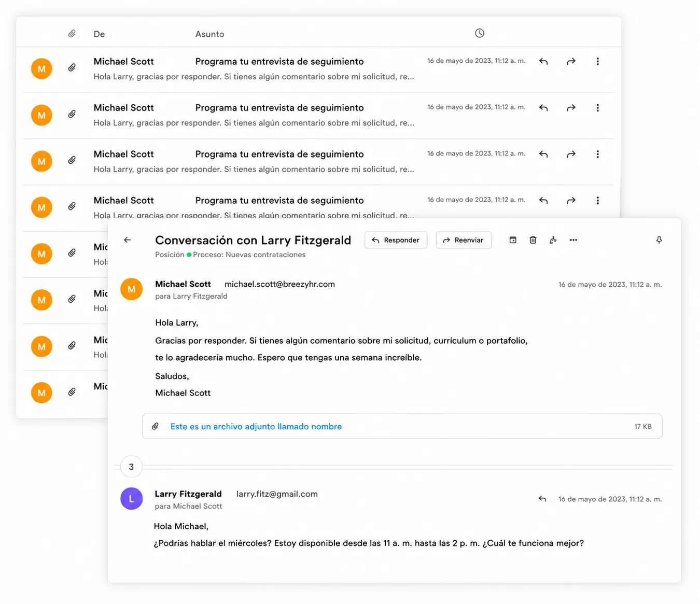
Task: Click the avatar of the fifth list email
Action: (x=41, y=254)
